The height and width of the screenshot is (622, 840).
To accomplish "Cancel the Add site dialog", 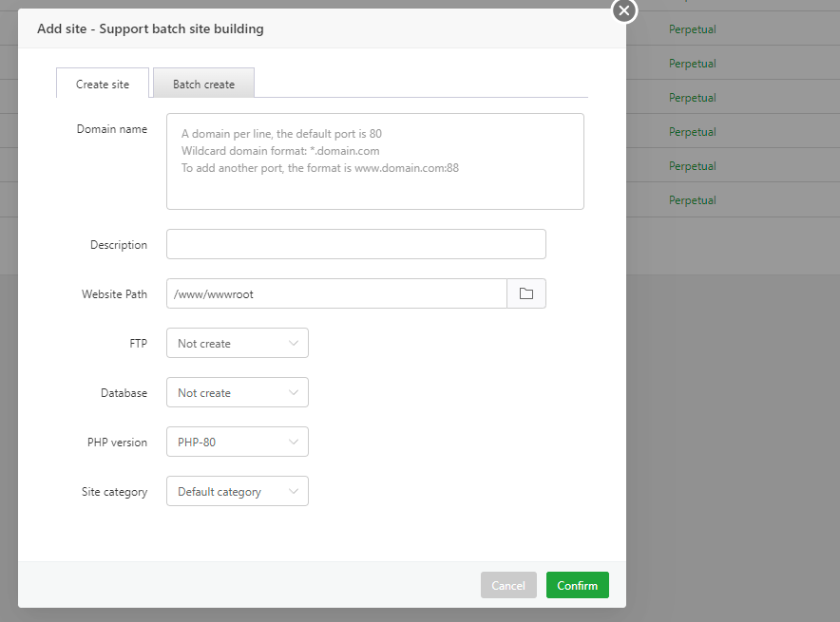I will (508, 585).
